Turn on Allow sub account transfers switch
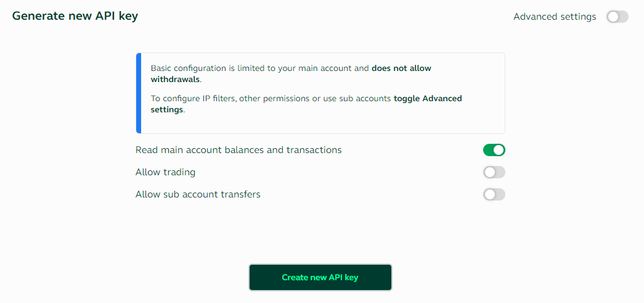Viewport: 644px width, 303px height. click(x=494, y=194)
